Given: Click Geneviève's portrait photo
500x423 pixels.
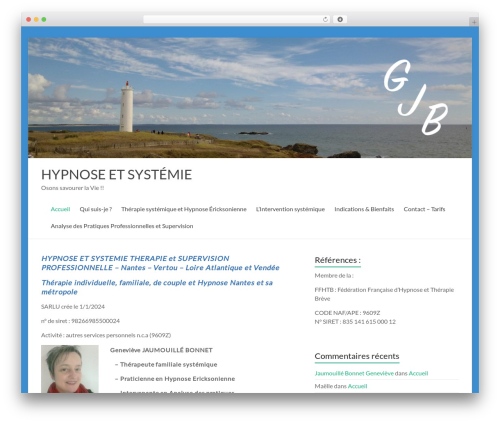Looking at the screenshot, I should click(x=70, y=369).
